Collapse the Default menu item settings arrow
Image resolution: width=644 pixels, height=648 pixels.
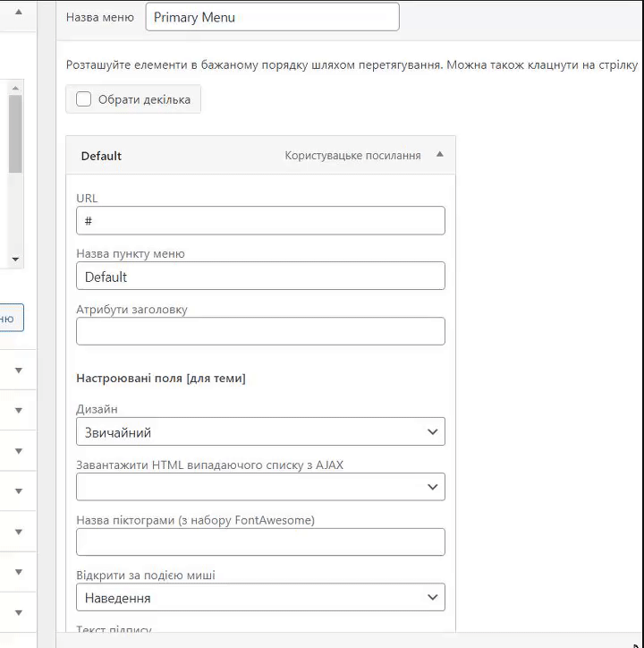[439, 155]
